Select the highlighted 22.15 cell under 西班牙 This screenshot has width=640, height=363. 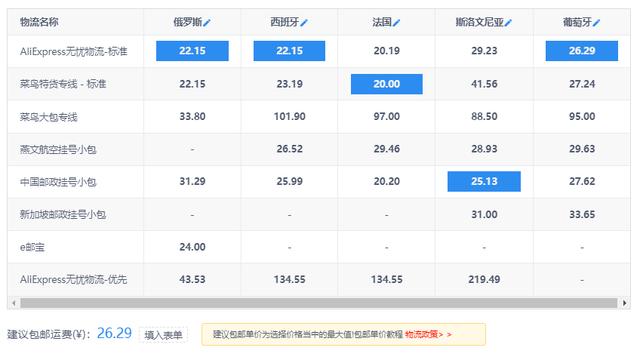pos(289,51)
